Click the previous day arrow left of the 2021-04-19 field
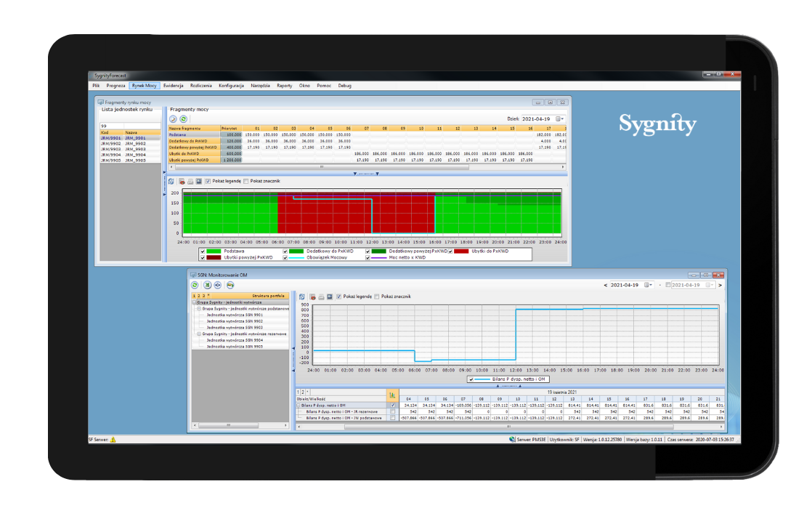The image size is (812, 516). click(606, 285)
